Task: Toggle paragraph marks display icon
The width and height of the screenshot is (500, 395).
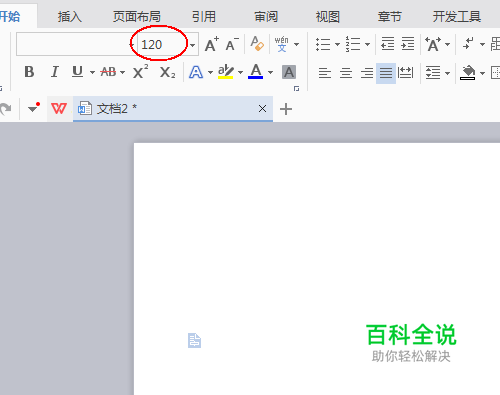Action: click(x=469, y=44)
